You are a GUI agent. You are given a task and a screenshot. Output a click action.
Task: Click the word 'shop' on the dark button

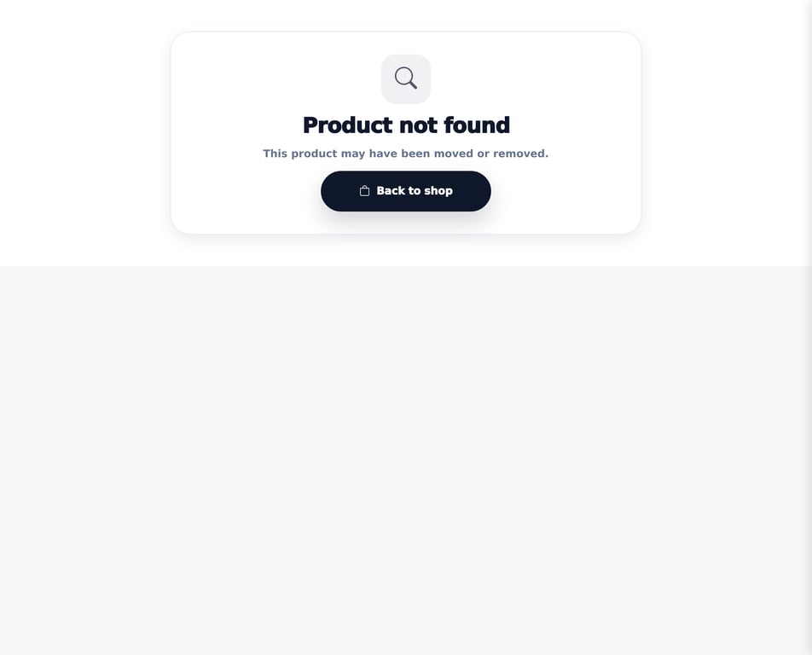point(438,191)
